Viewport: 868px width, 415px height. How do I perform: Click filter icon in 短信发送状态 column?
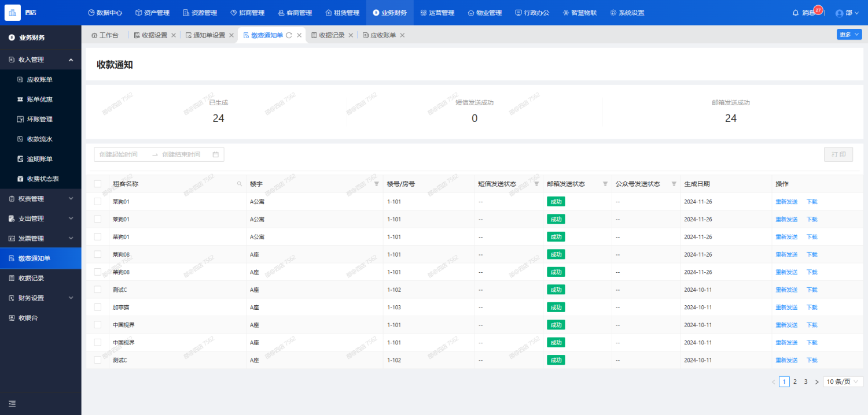tap(536, 184)
